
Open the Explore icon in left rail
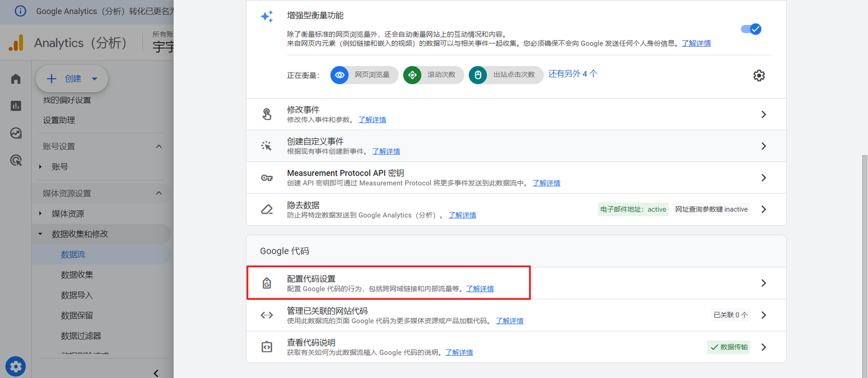(x=16, y=133)
